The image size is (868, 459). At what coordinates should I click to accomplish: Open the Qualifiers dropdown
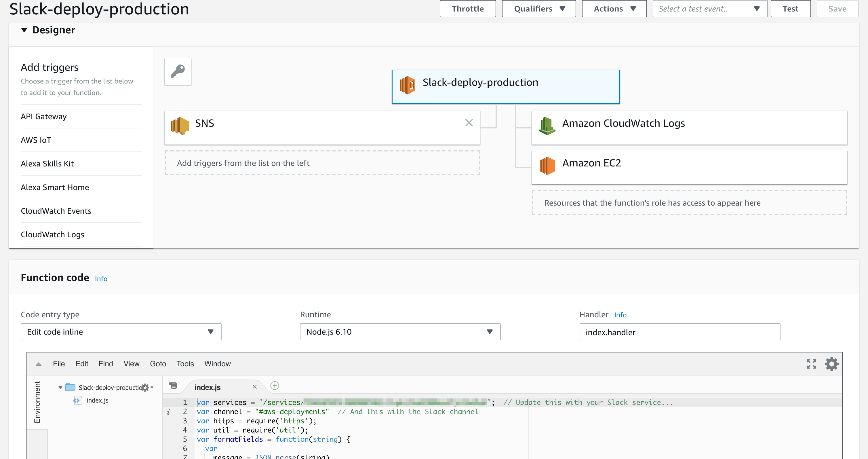point(538,9)
